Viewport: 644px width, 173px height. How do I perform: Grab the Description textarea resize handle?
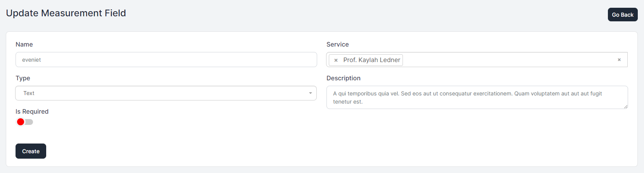point(625,106)
